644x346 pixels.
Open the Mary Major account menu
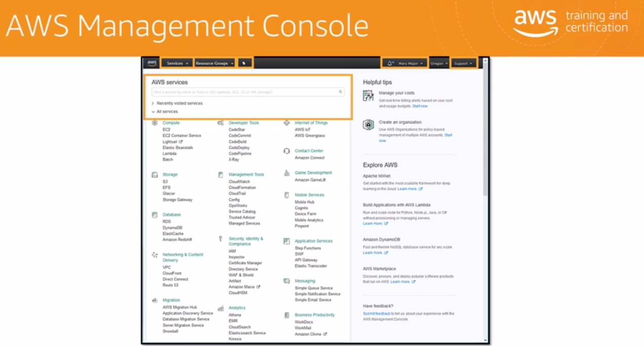coord(411,63)
